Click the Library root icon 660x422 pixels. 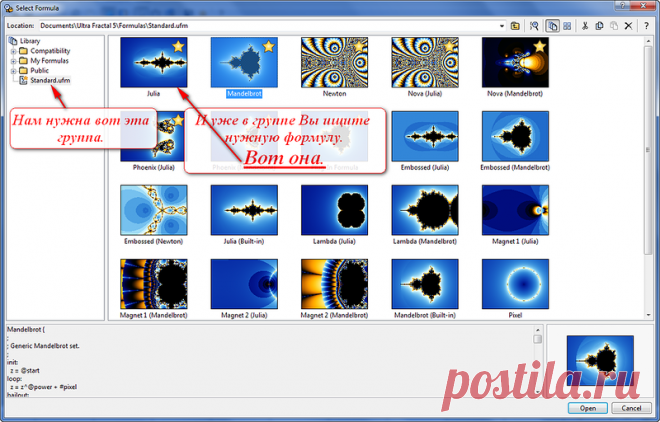[x=13, y=40]
